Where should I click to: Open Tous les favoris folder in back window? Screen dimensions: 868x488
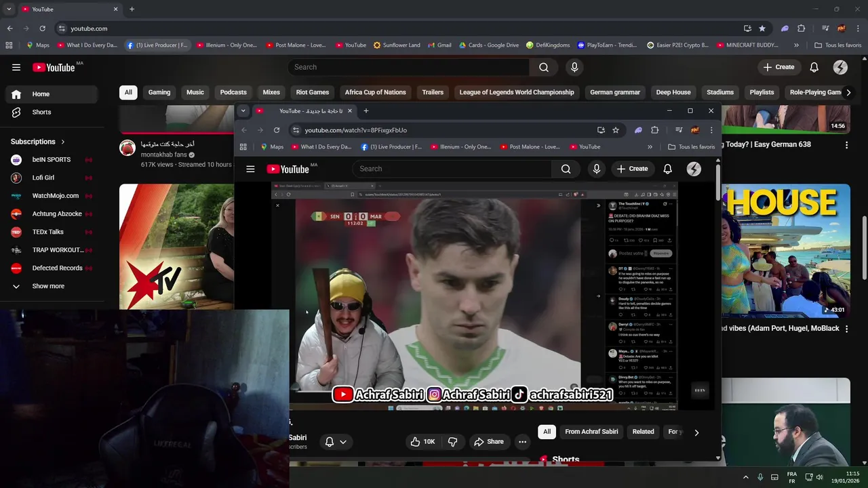click(x=838, y=45)
